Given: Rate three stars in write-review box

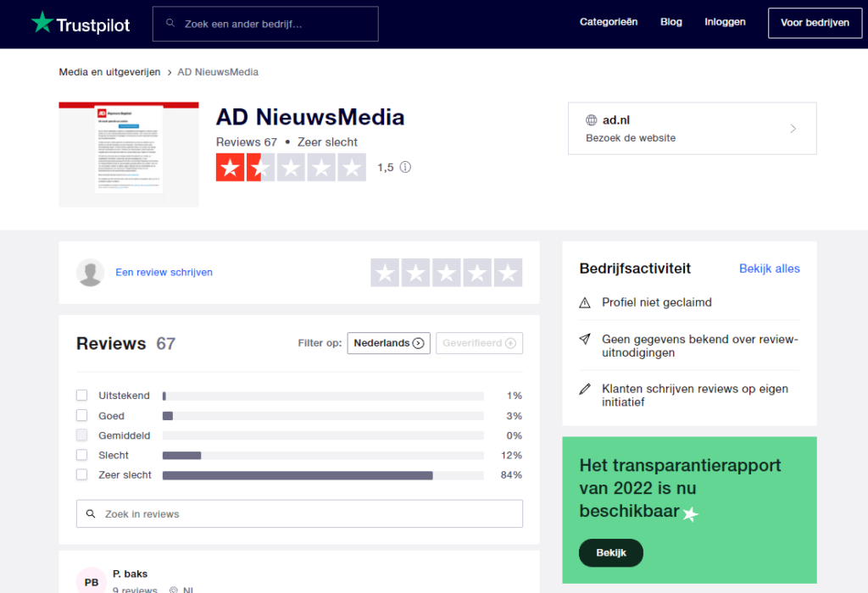Looking at the screenshot, I should click(446, 272).
